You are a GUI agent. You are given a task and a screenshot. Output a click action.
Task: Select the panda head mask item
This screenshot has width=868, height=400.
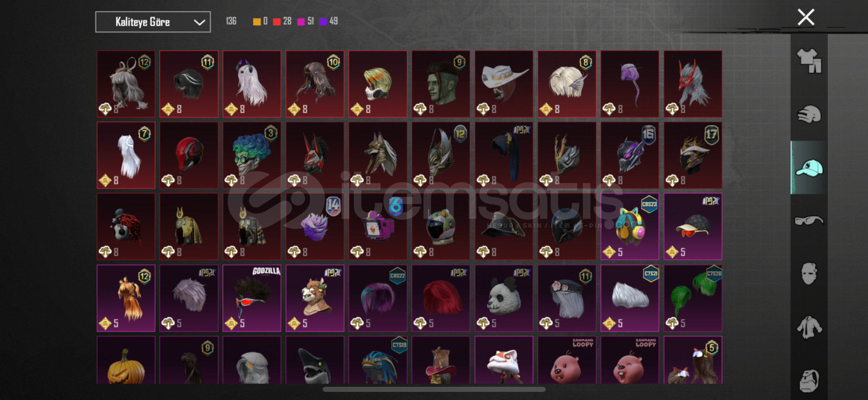(504, 298)
